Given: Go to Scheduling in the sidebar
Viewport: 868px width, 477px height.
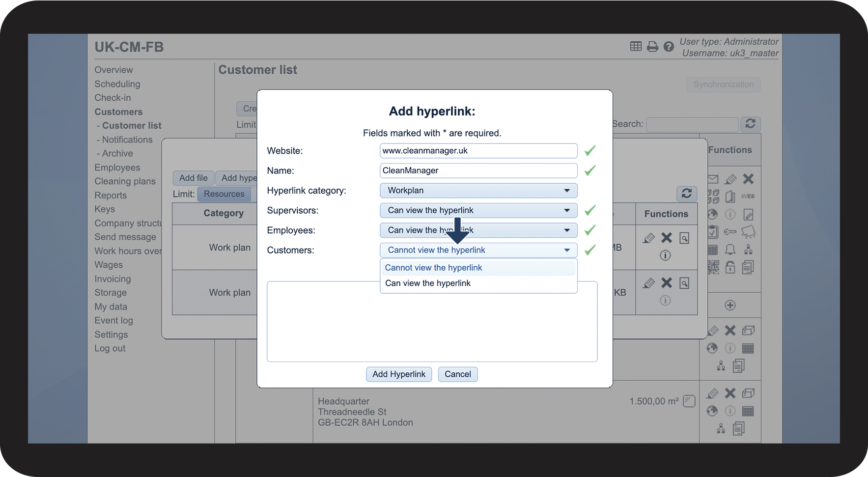Looking at the screenshot, I should [117, 84].
